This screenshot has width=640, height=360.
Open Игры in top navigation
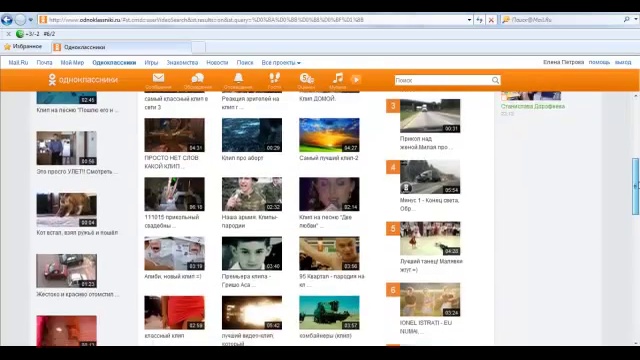pyautogui.click(x=151, y=62)
